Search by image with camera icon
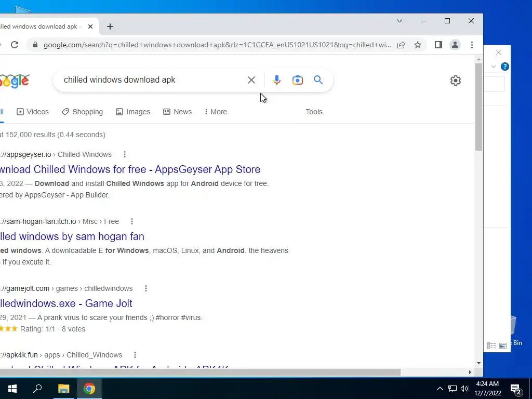The width and height of the screenshot is (532, 399). pos(298,80)
